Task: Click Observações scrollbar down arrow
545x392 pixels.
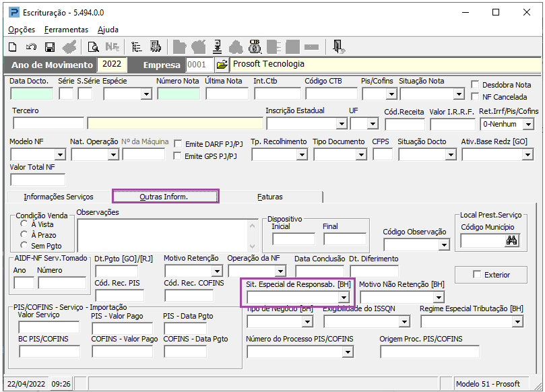Action: click(x=253, y=247)
